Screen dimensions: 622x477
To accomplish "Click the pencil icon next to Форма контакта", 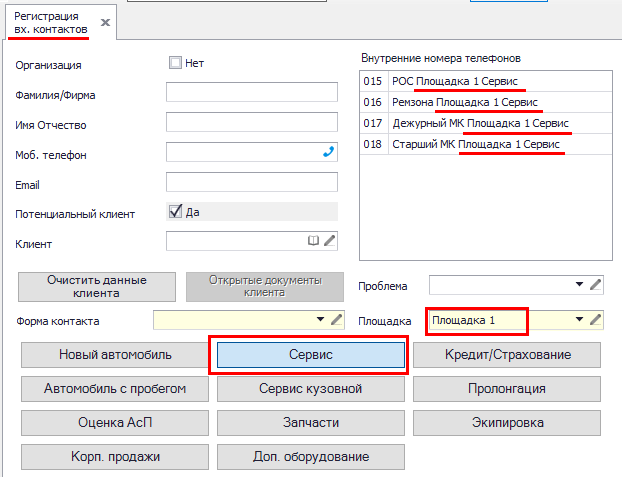I will point(337,320).
